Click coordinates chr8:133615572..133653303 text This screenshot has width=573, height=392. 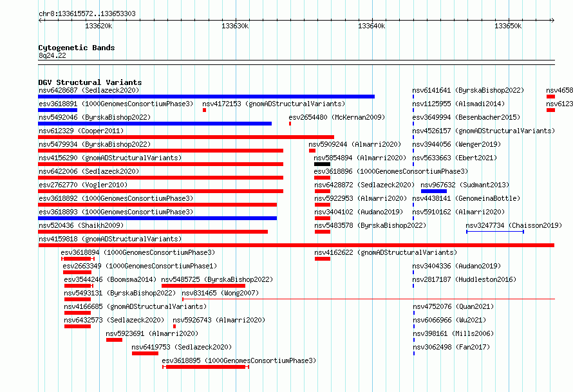[x=87, y=14]
